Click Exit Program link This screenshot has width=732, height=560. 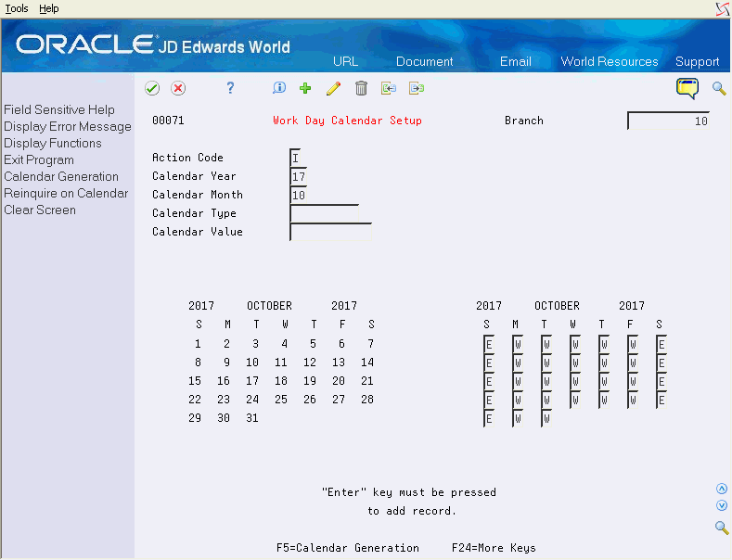click(x=39, y=160)
